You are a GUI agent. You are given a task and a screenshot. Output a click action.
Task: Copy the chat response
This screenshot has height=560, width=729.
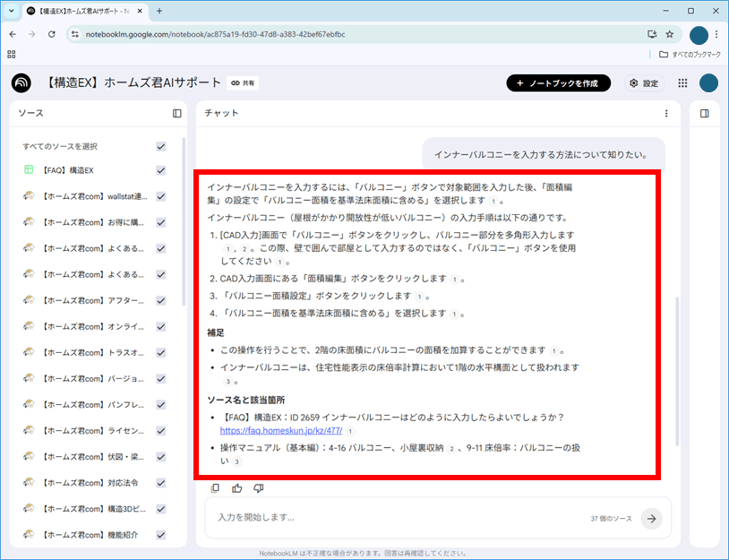point(215,488)
